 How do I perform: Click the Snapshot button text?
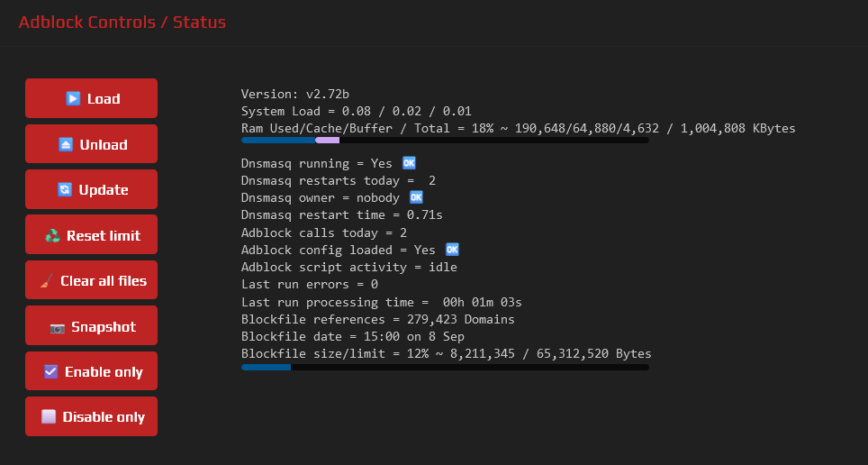(104, 327)
